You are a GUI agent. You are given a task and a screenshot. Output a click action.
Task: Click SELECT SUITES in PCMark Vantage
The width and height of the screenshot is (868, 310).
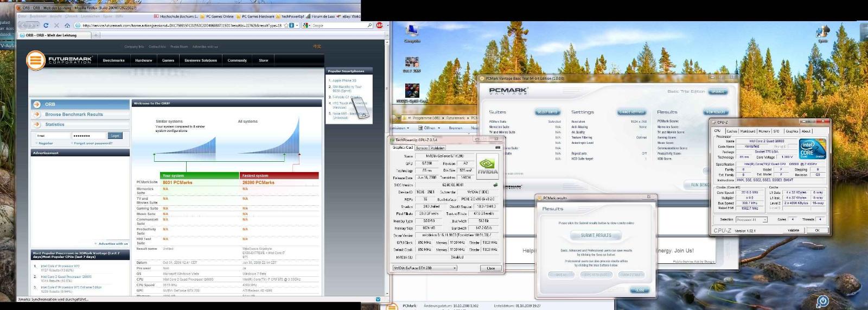click(x=547, y=112)
